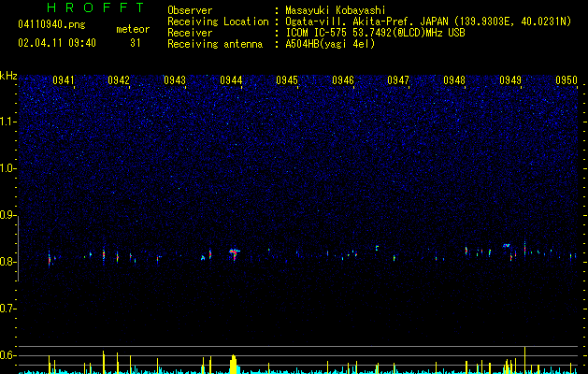Click the A504HB(yagi 4el) antenna text

(x=330, y=44)
